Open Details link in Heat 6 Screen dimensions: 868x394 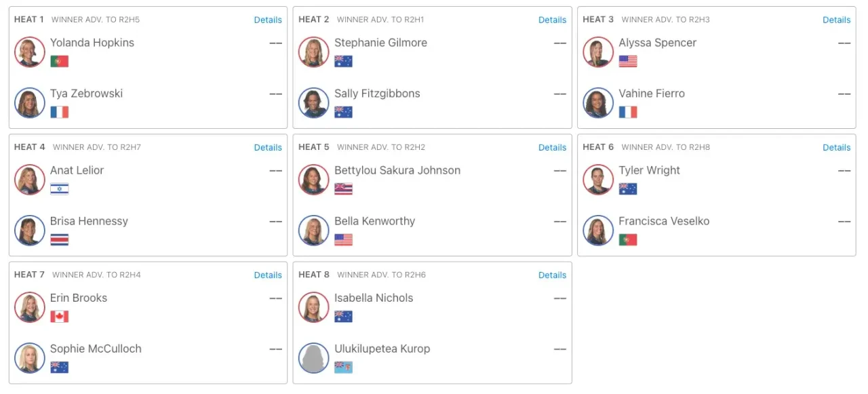pos(836,147)
